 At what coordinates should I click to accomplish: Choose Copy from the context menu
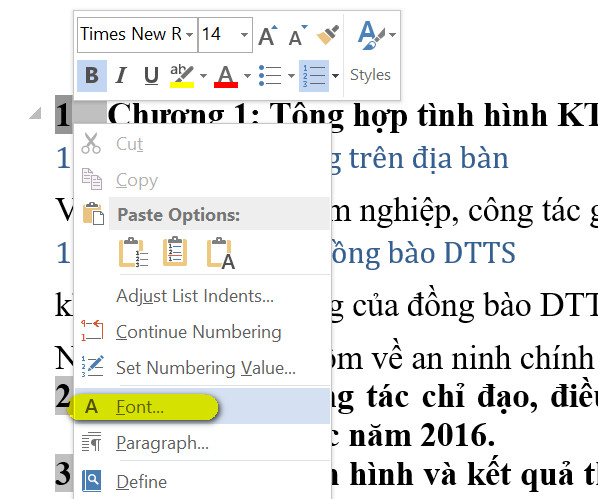point(202,180)
